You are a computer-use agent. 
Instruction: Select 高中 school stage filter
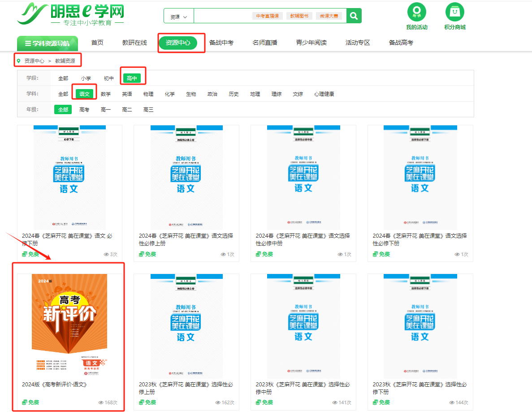[132, 78]
